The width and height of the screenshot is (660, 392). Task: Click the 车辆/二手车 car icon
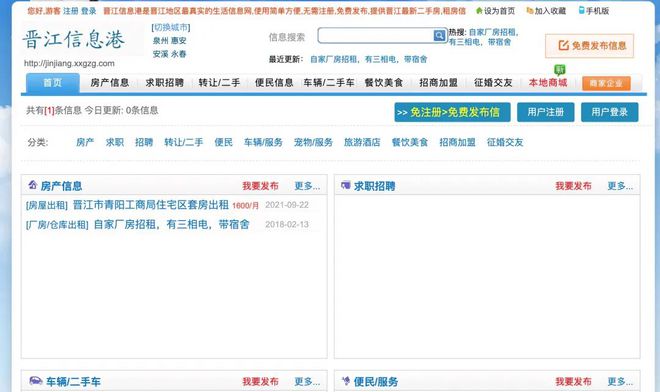(36, 381)
